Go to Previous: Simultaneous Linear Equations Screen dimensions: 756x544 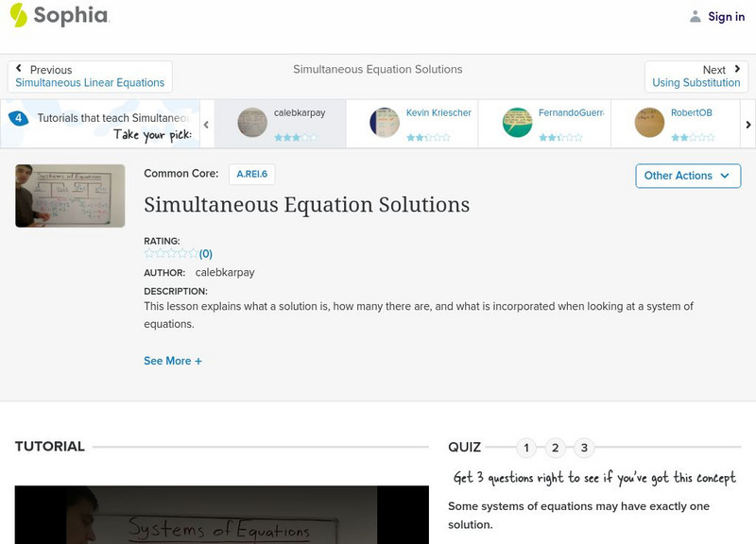click(90, 76)
